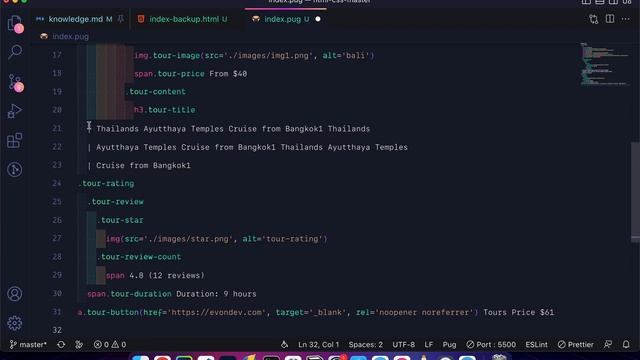This screenshot has width=640, height=360.
Task: Toggle Live Server Port : 5500
Action: click(x=491, y=344)
